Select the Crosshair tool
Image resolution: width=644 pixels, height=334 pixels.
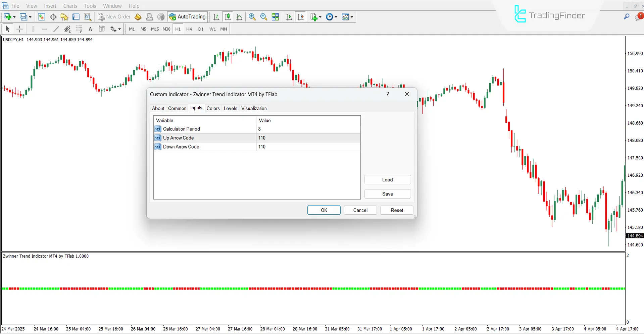[x=19, y=29]
